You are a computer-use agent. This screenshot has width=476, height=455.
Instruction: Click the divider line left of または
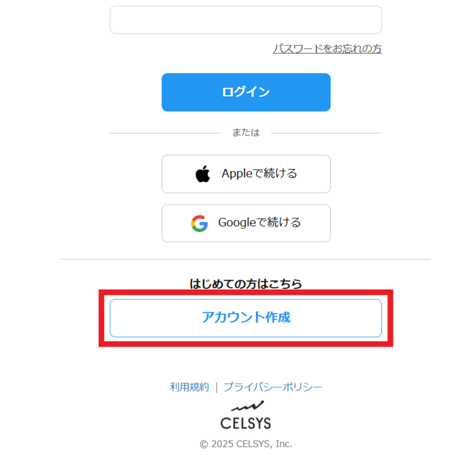point(165,133)
